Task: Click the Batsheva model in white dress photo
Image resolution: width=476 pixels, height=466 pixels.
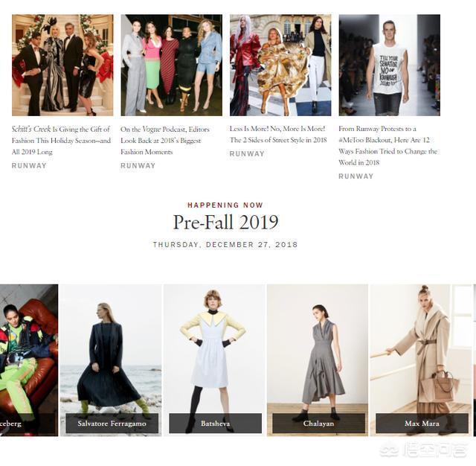Action: click(214, 349)
